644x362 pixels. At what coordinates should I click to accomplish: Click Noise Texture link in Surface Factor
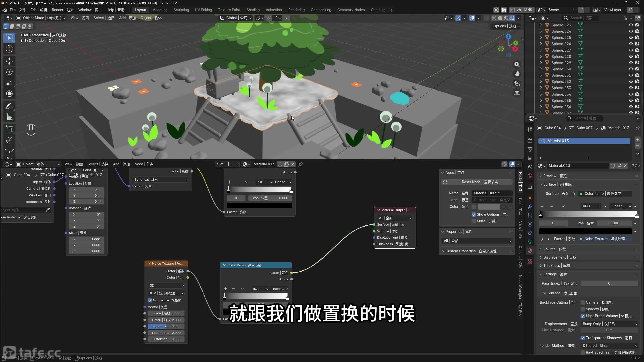[605, 239]
